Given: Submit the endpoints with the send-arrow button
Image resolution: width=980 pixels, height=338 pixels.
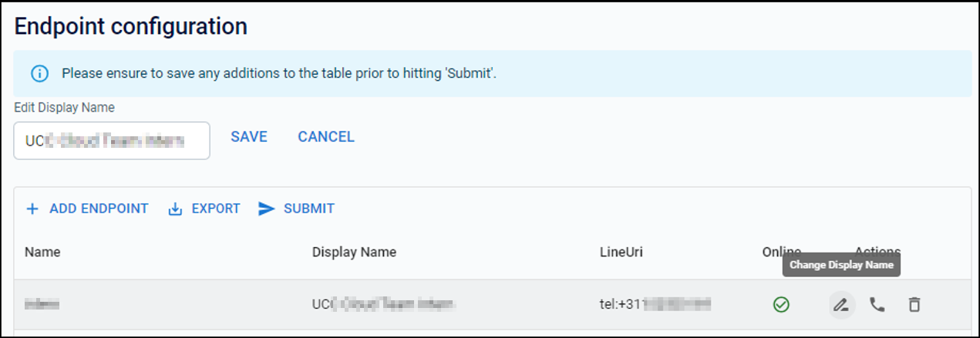Looking at the screenshot, I should click(296, 209).
